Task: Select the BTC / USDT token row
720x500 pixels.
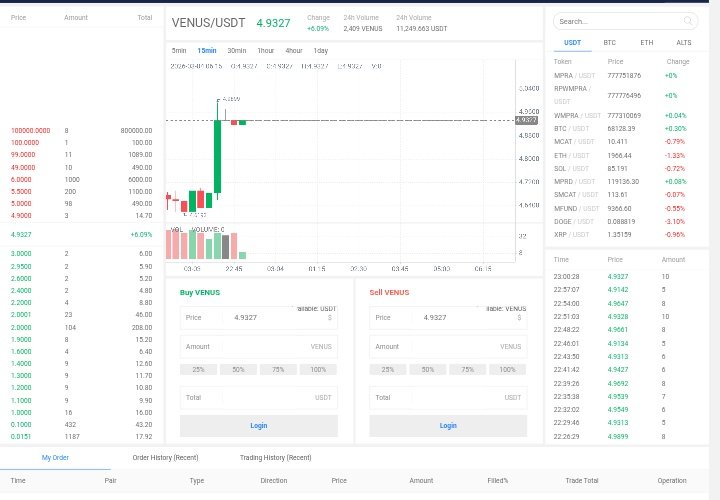Action: pyautogui.click(x=625, y=129)
